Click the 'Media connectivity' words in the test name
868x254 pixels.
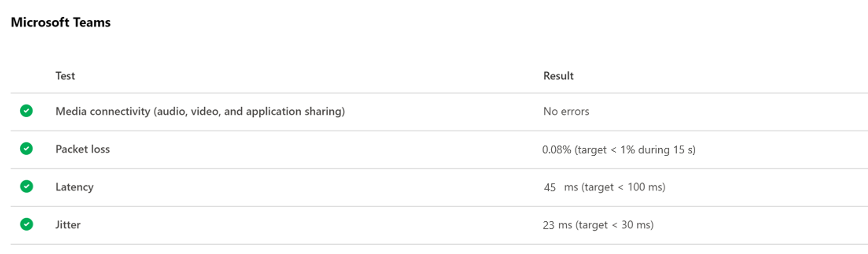(102, 111)
